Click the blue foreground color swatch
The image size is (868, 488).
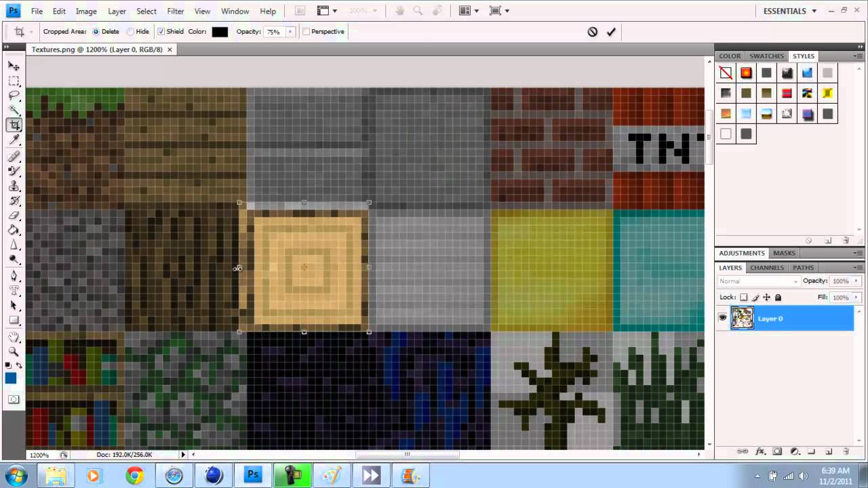11,378
